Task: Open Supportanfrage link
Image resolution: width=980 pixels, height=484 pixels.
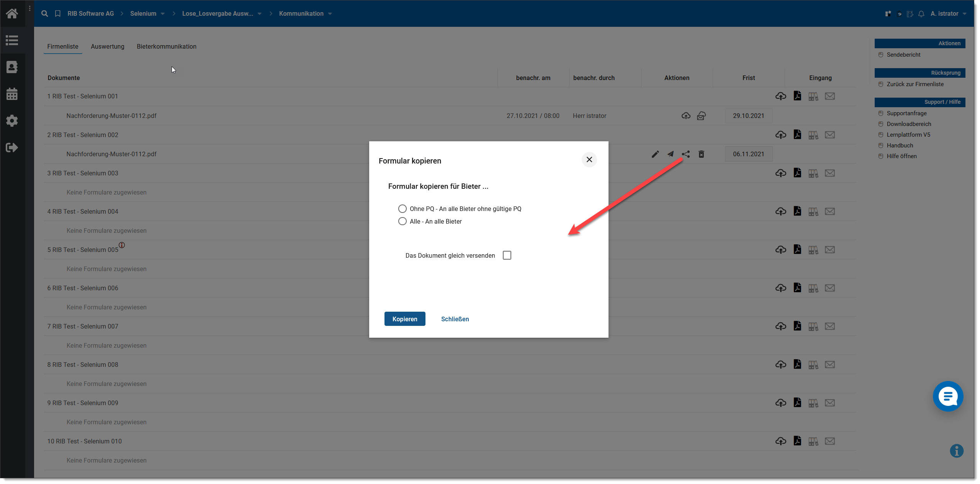Action: click(x=906, y=113)
